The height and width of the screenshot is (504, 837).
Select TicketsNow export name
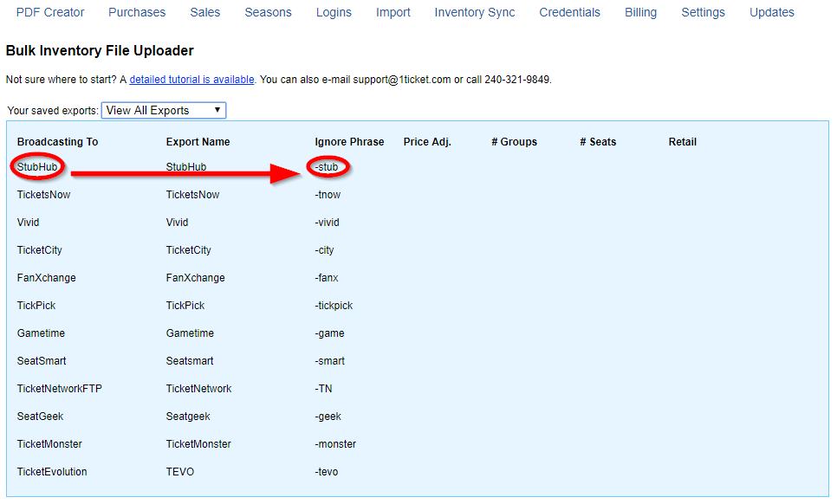point(192,195)
